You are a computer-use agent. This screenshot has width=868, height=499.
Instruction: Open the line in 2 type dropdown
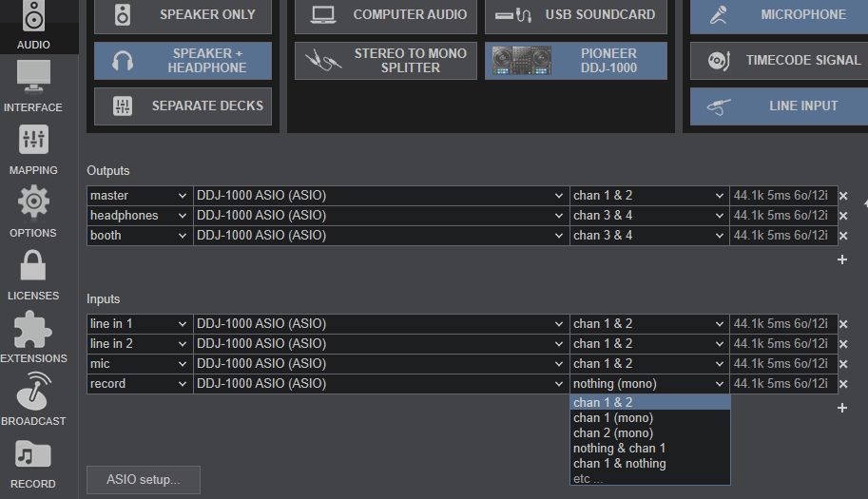140,343
